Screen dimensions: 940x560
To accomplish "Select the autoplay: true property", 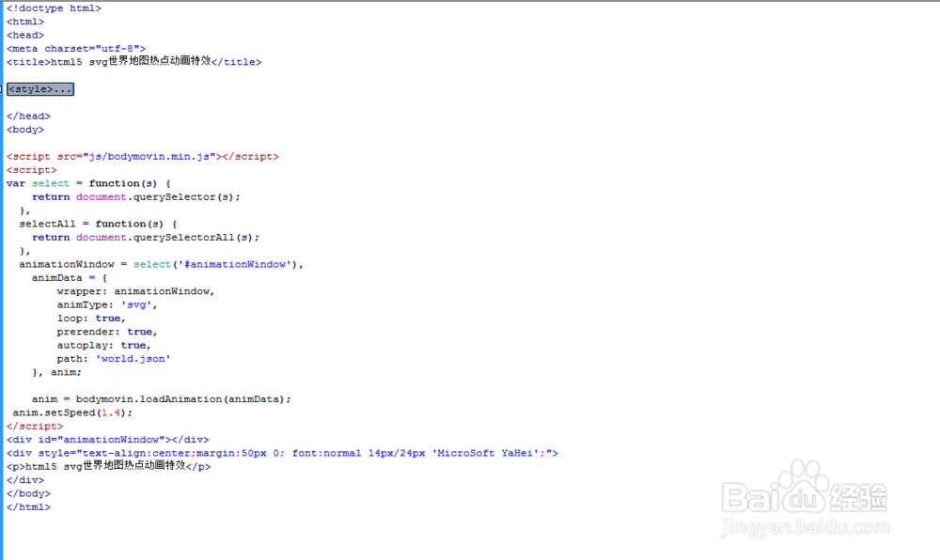I will tap(103, 344).
